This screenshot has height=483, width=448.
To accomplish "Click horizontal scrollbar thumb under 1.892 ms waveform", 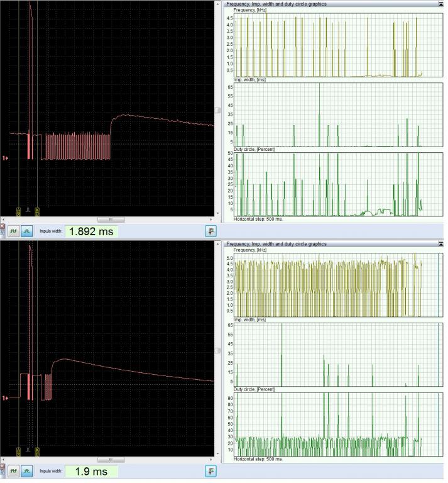I will click(111, 219).
